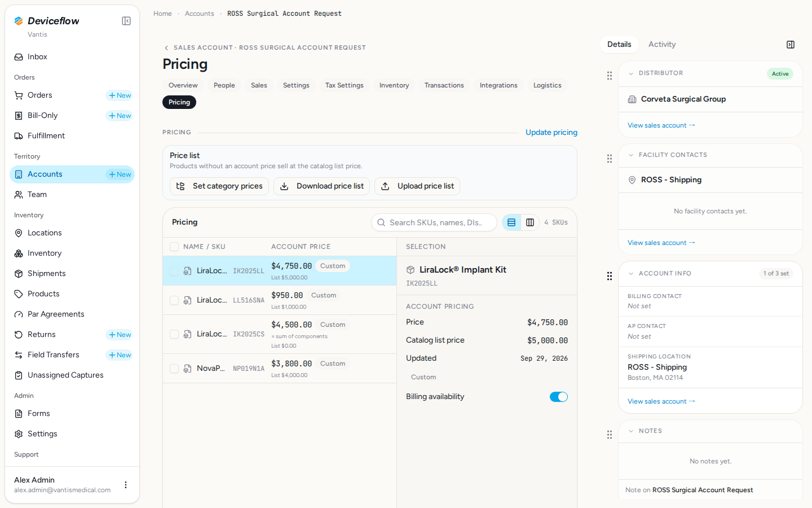The width and height of the screenshot is (812, 508).
Task: Open the Overview tab
Action: (x=183, y=85)
